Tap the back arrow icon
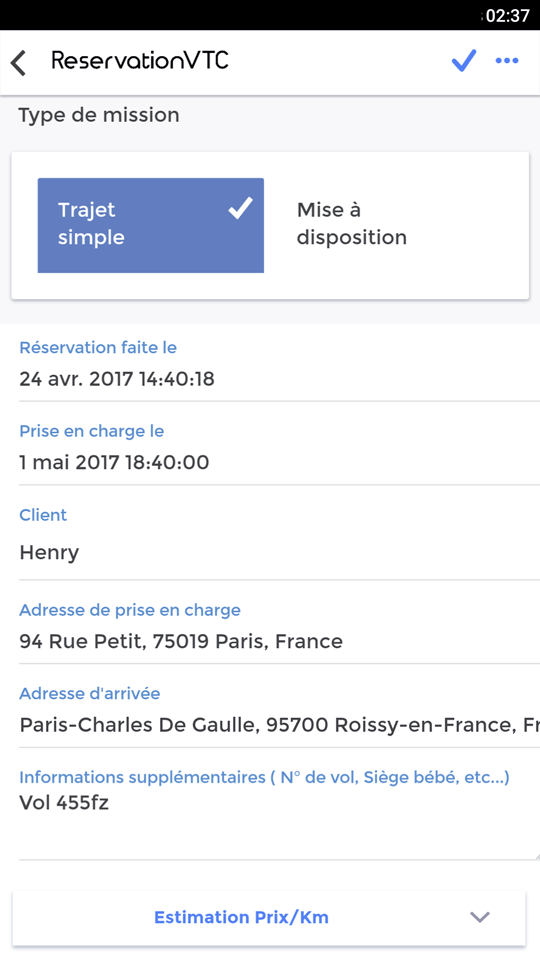 click(18, 62)
